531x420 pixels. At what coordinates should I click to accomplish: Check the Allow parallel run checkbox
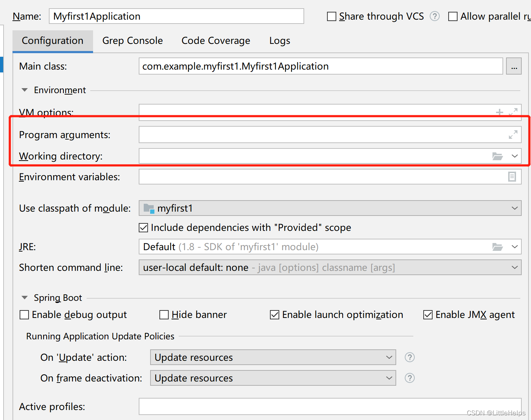pyautogui.click(x=453, y=16)
